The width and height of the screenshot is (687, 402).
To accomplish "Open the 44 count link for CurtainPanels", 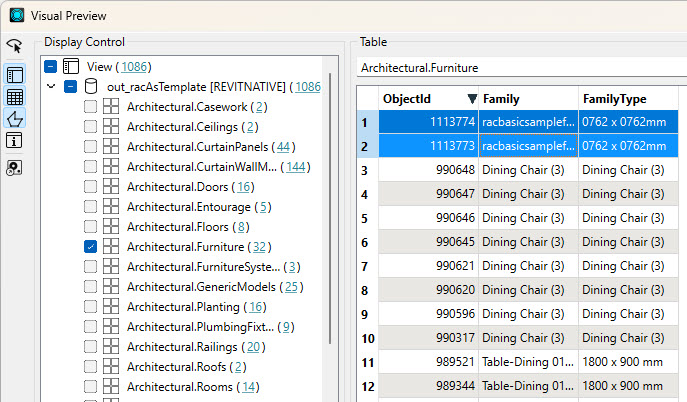I will coord(283,147).
